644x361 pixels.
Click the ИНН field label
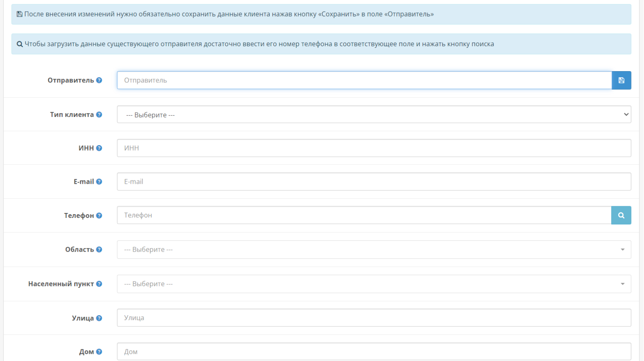pos(86,148)
